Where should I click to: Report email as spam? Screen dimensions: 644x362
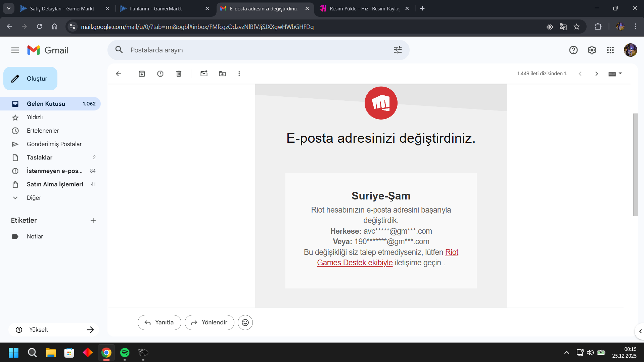point(160,74)
